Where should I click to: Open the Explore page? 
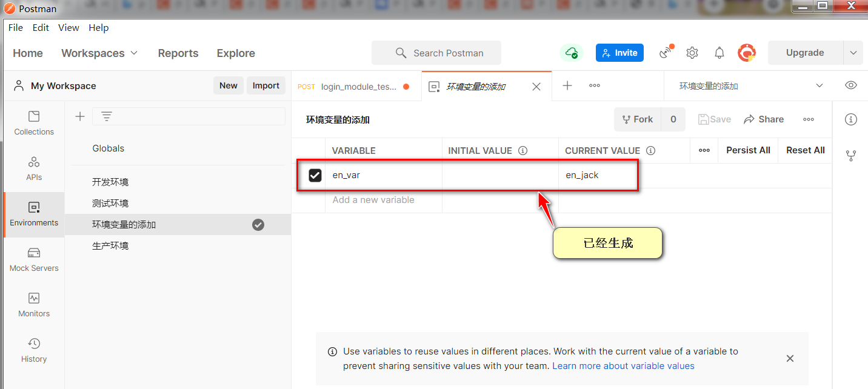(236, 53)
